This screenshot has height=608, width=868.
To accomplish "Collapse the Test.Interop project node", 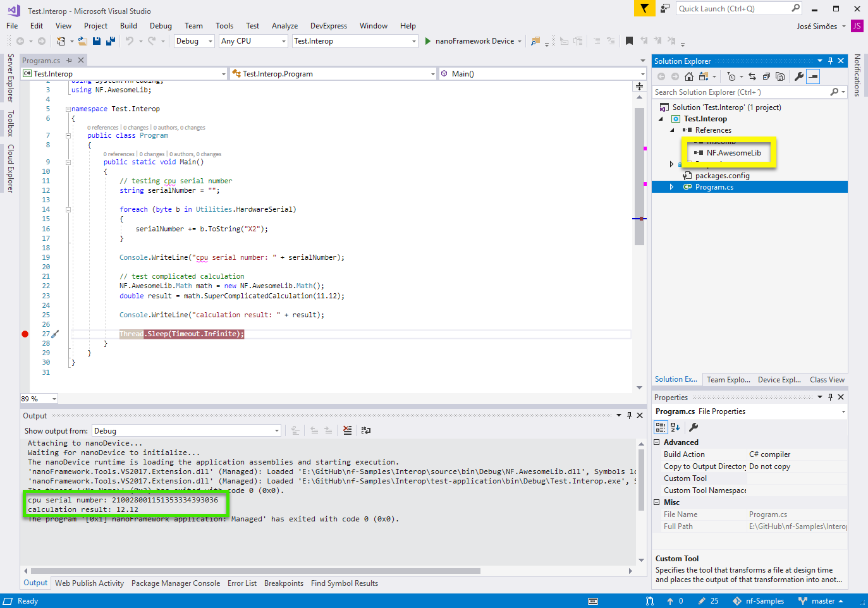I will coord(661,119).
